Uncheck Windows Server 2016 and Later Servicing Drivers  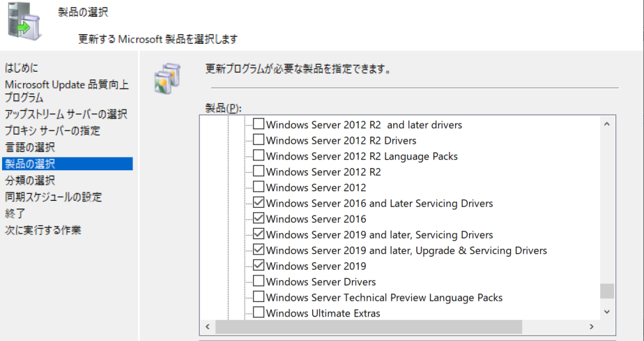coord(259,202)
